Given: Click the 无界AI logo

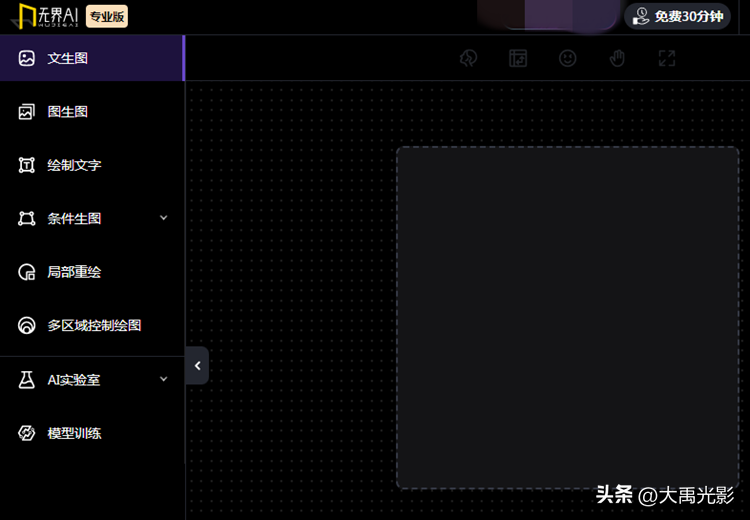Looking at the screenshot, I should pos(46,16).
